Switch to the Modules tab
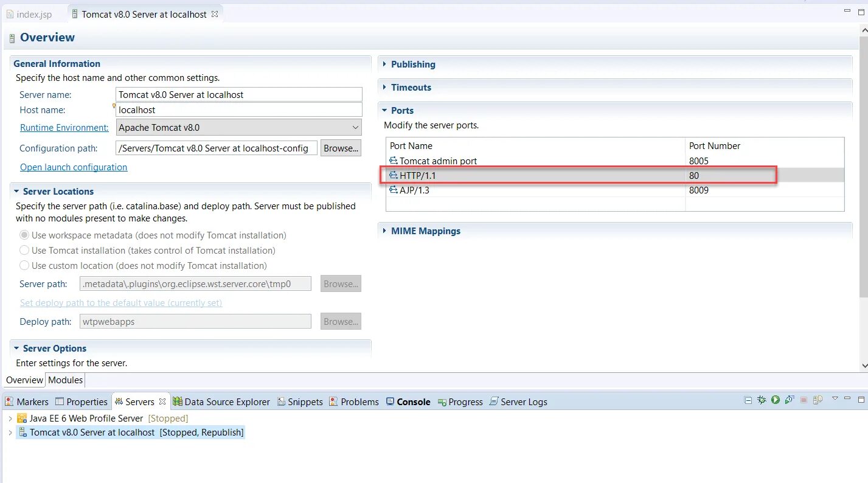This screenshot has height=483, width=868. coord(65,380)
